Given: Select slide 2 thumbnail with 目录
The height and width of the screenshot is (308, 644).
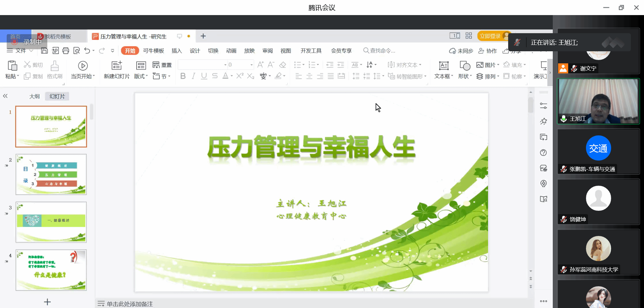Looking at the screenshot, I should [x=51, y=174].
